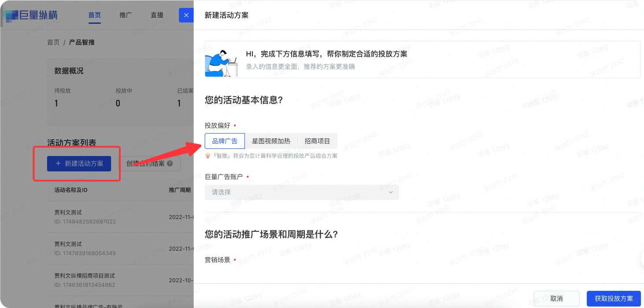
Task: Click the lightbulb tip icon under 投放偏好
Action: [208, 156]
